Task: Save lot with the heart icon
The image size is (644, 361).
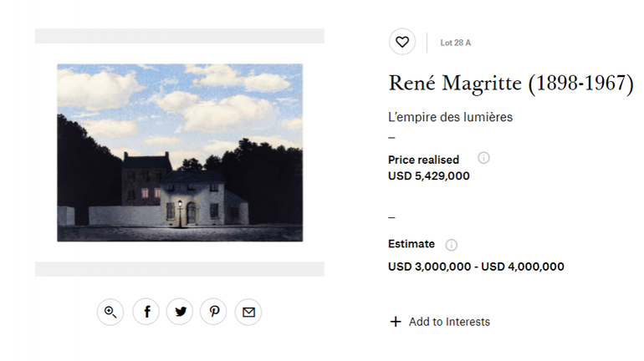Action: (x=402, y=42)
